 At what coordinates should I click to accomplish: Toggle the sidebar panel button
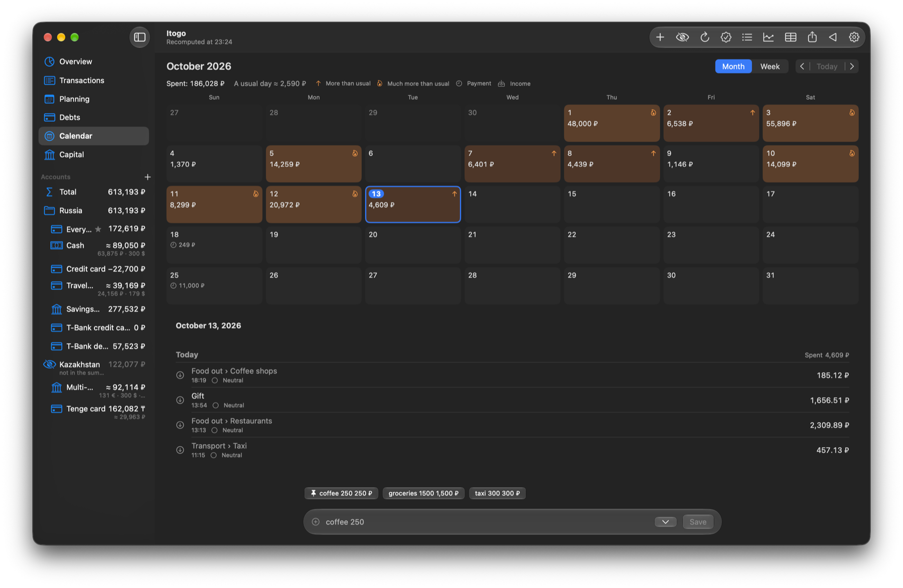tap(140, 37)
